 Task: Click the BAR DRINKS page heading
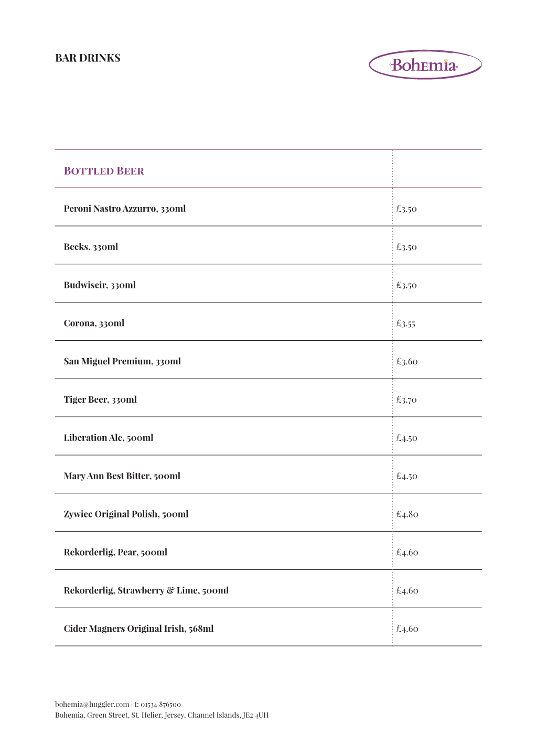88,58
